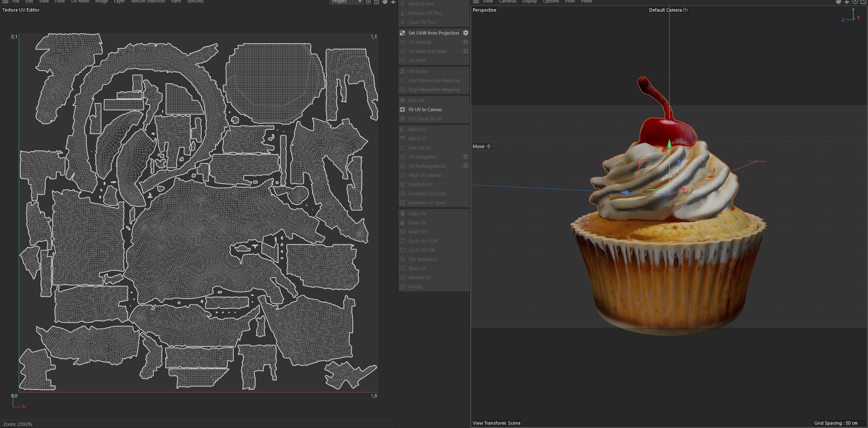Click the Default Camera icon in viewport
This screenshot has width=868, height=428.
(x=685, y=10)
